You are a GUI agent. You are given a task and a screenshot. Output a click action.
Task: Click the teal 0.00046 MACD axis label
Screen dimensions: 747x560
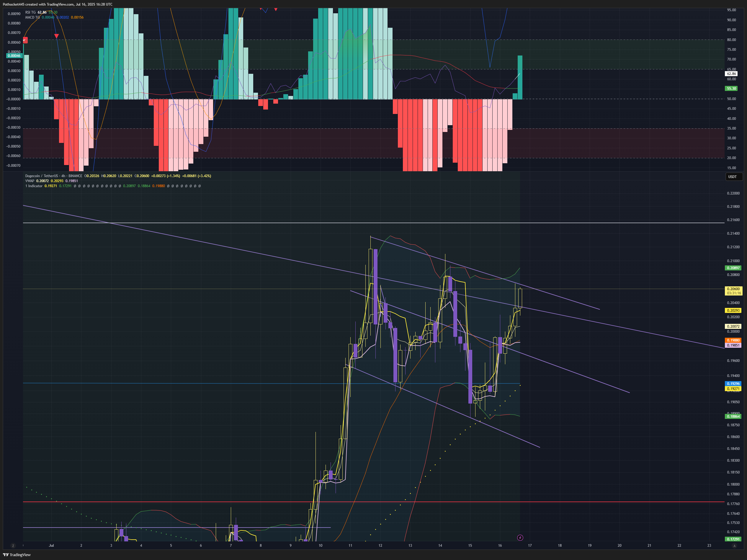click(14, 56)
